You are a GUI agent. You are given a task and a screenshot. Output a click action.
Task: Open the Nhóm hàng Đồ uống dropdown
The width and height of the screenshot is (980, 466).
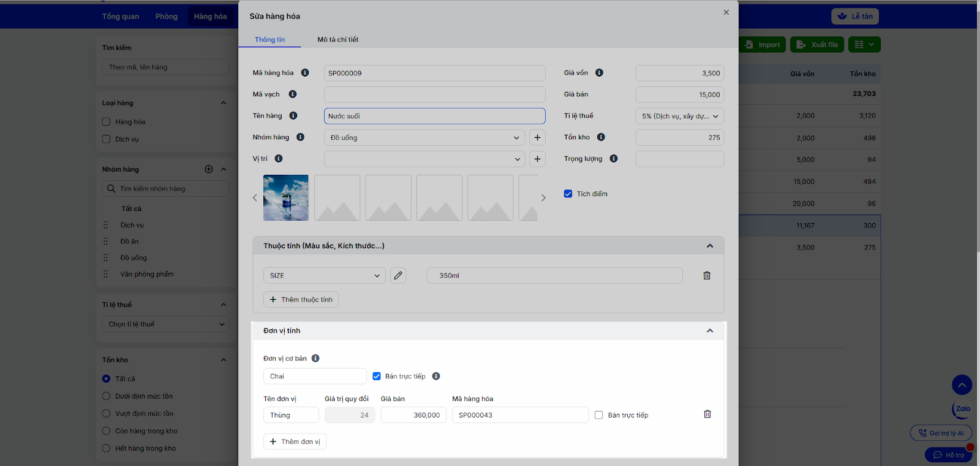tap(425, 138)
